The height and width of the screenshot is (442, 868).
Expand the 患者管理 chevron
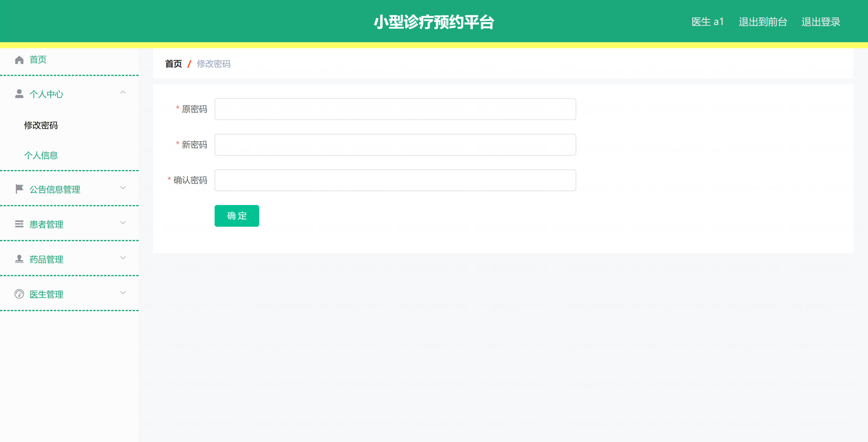[x=123, y=223]
